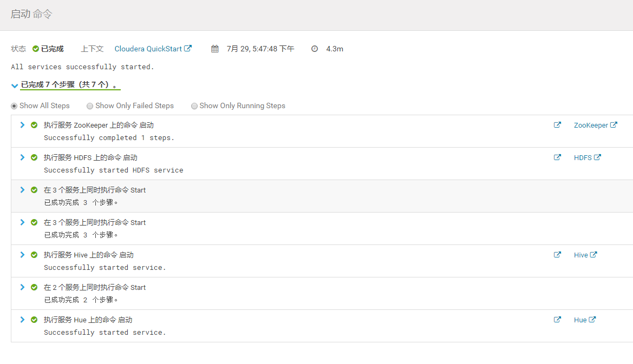Open the Hue service link
Screen dimensions: 633x364
pos(585,320)
